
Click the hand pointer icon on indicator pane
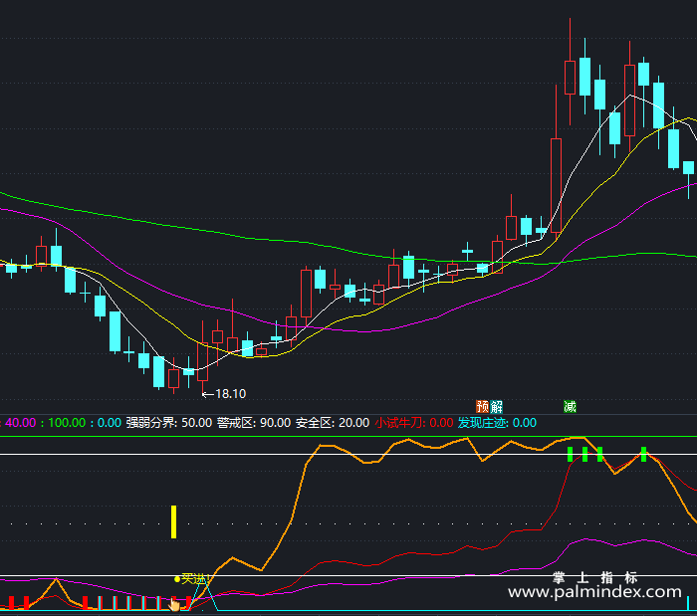pos(174,604)
